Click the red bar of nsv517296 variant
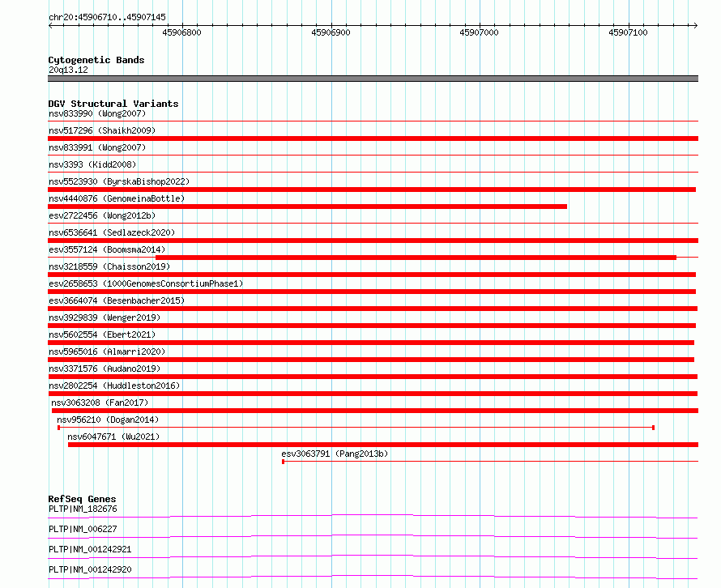Screen dimensions: 721x588 [373, 138]
